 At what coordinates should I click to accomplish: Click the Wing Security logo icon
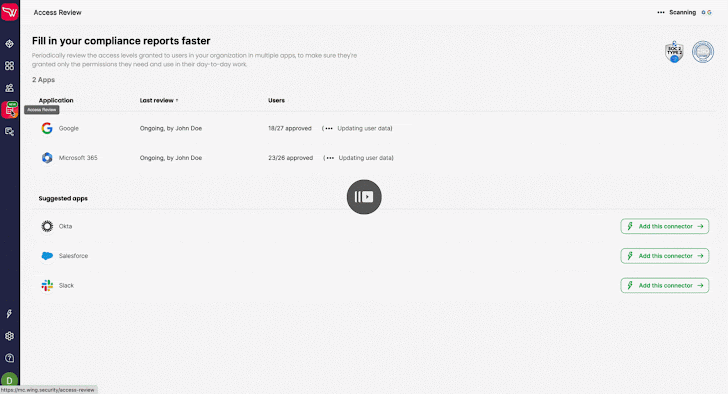(x=9, y=11)
